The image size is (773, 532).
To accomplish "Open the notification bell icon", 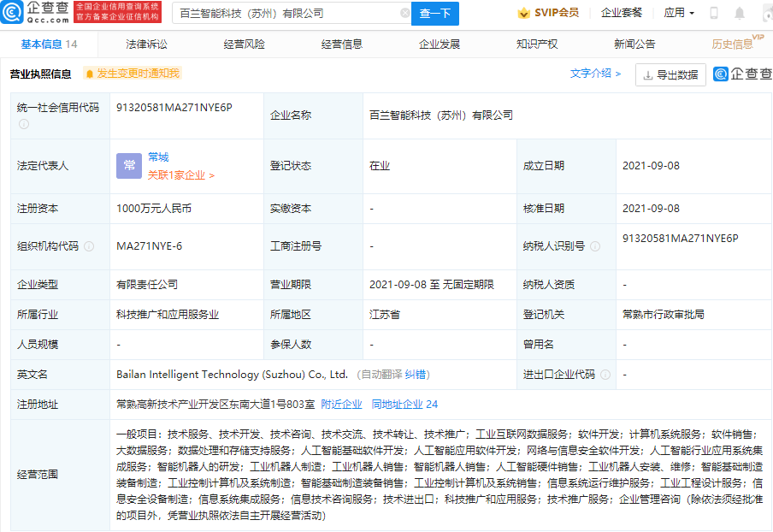I will click(740, 14).
